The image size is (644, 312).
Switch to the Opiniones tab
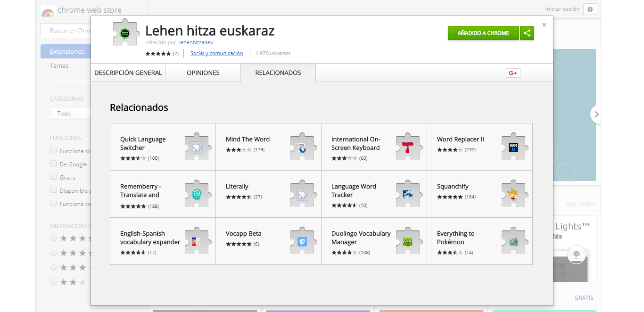coord(203,73)
